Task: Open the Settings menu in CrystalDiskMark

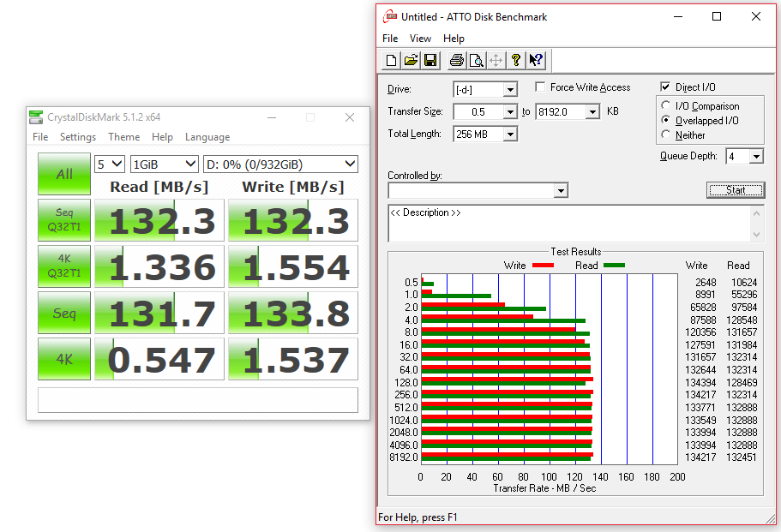Action: [x=78, y=137]
